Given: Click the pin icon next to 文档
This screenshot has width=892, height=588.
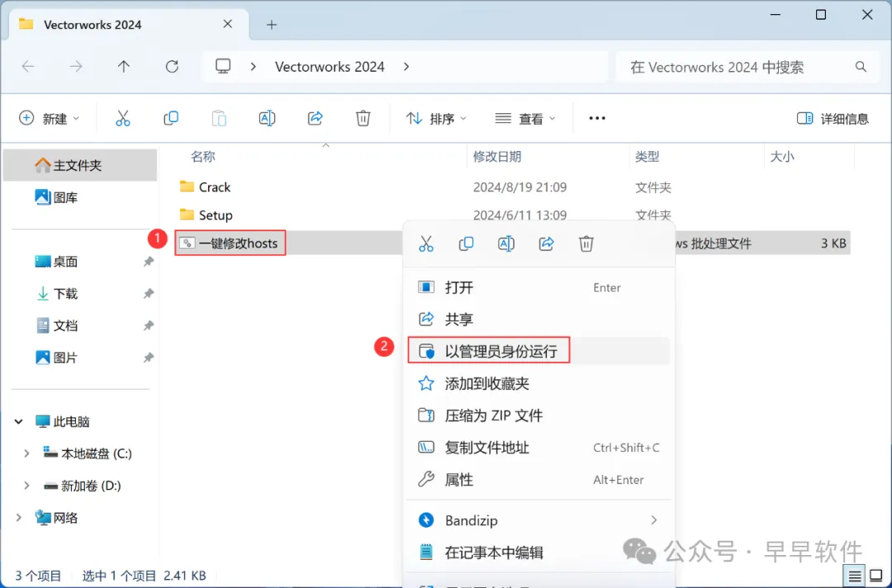Looking at the screenshot, I should 149,325.
